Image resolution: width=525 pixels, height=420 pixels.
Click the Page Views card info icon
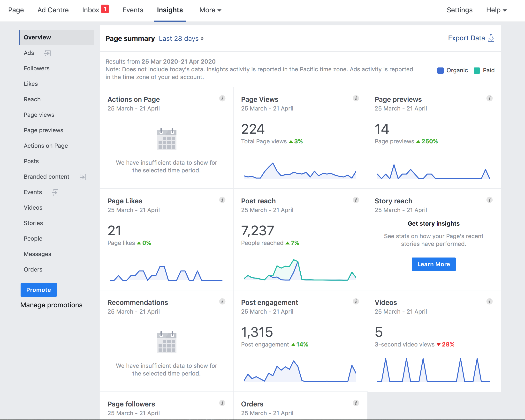pos(356,98)
